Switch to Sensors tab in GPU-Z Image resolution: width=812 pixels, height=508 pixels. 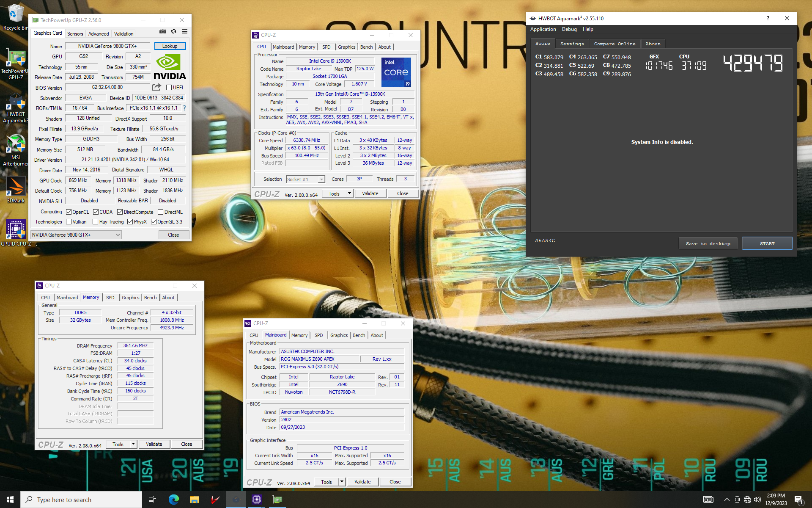75,34
